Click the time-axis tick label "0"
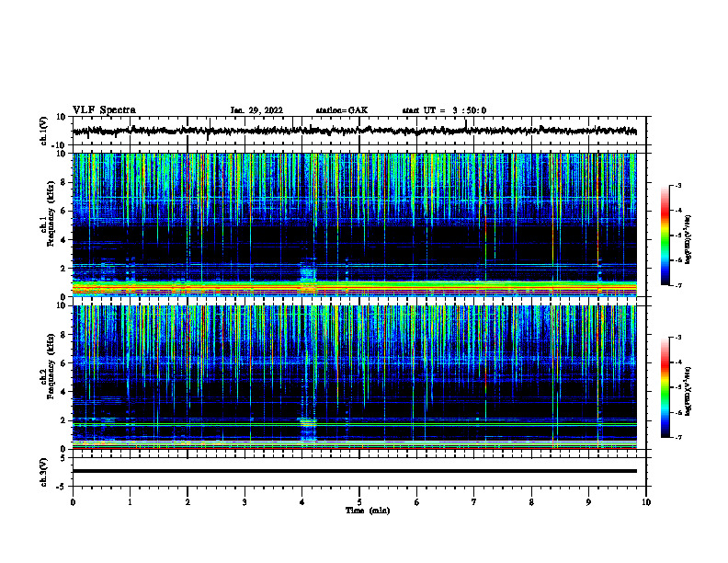 [x=73, y=502]
